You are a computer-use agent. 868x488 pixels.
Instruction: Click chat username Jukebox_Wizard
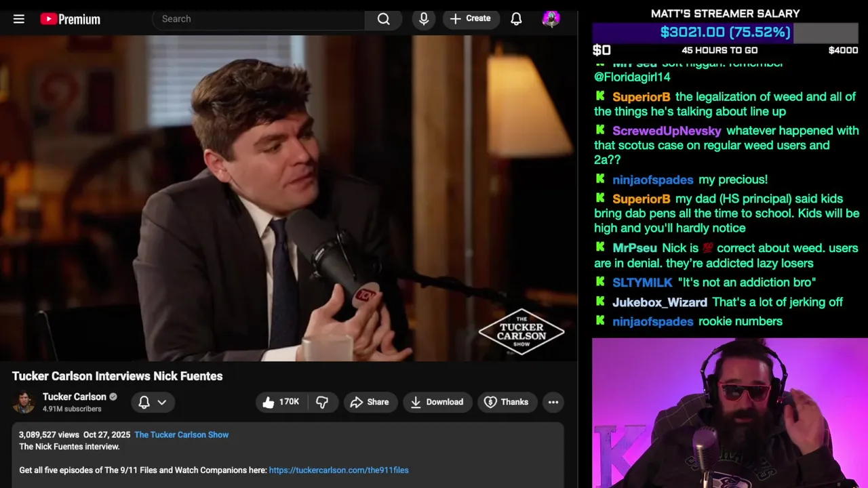(x=660, y=302)
